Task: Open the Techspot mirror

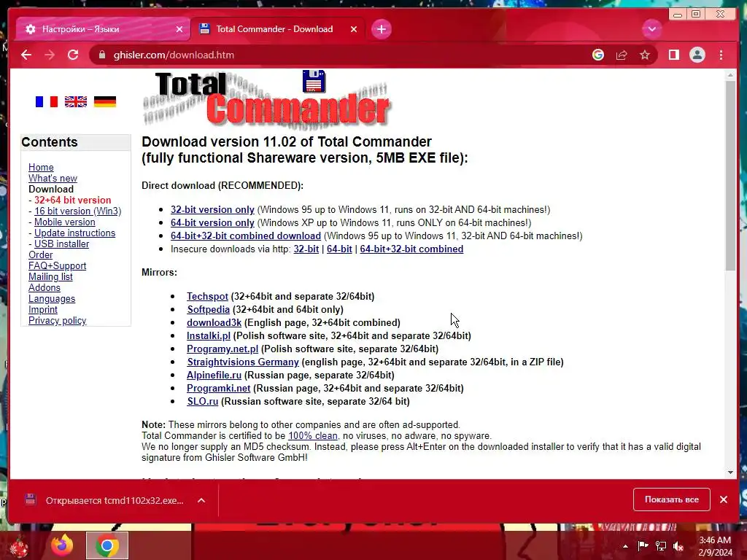Action: 207,296
